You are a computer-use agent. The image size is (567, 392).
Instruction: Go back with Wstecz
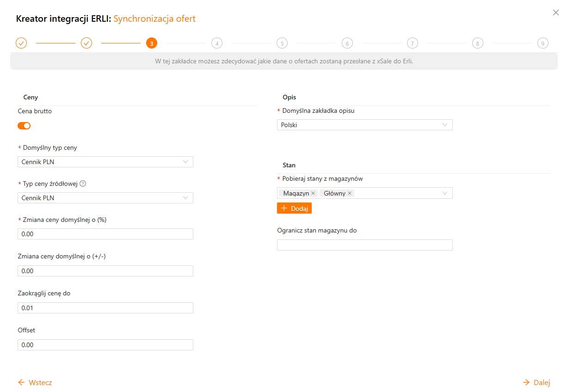point(35,382)
